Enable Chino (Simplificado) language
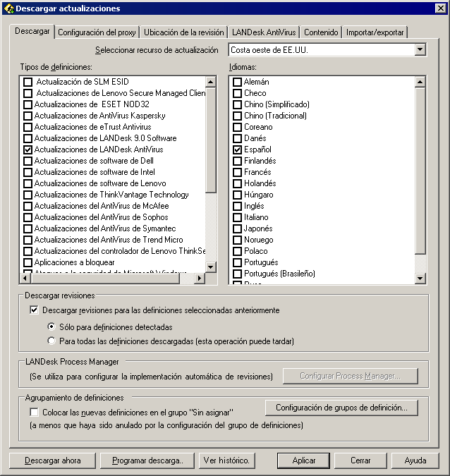The image size is (450, 476). [x=237, y=104]
